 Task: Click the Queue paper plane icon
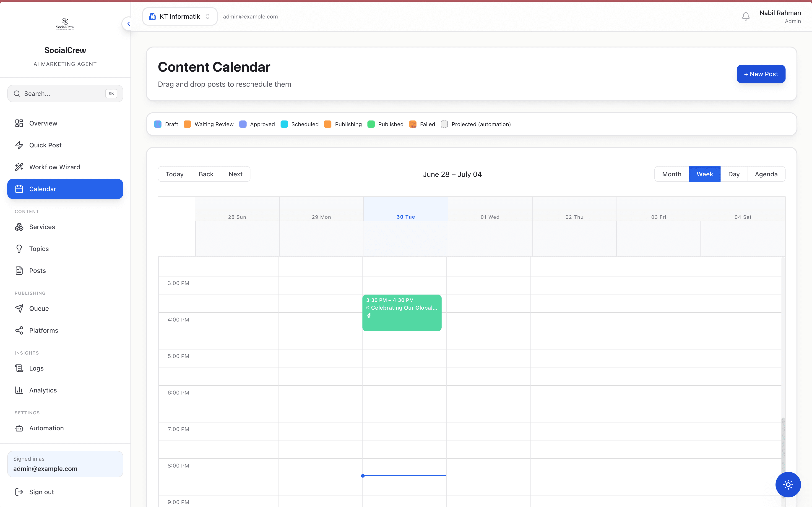19,308
